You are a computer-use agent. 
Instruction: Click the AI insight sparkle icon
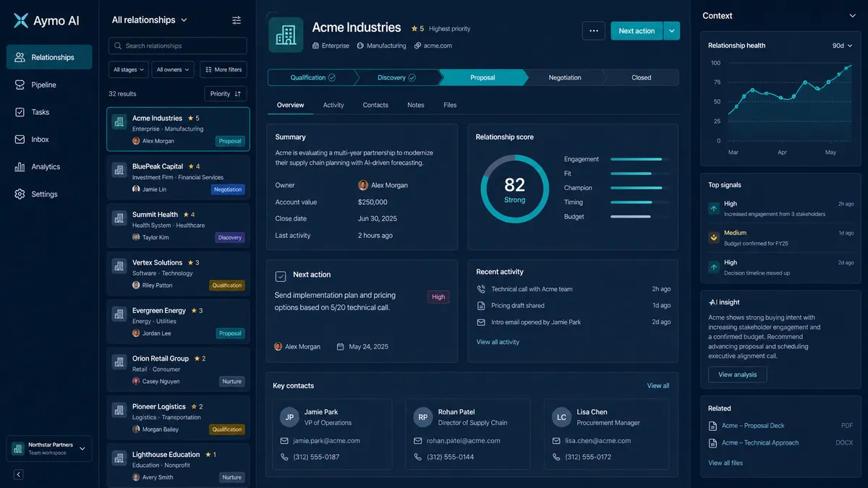click(x=712, y=302)
